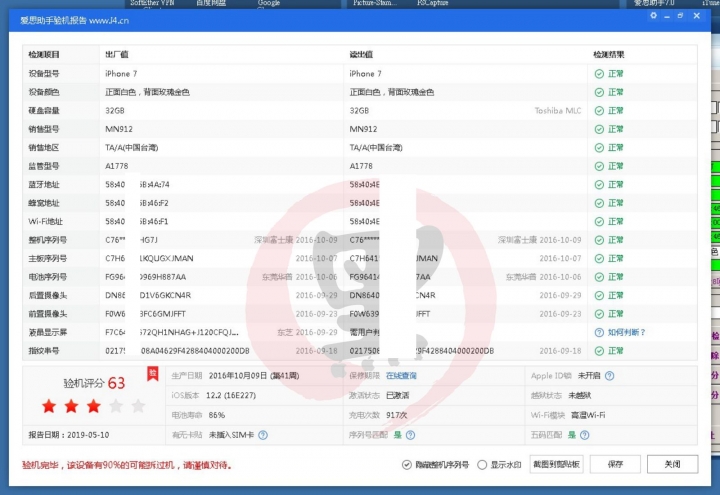Switch to FSCapture item behind window
Viewport: 720px width, 495px height.
click(x=433, y=3)
